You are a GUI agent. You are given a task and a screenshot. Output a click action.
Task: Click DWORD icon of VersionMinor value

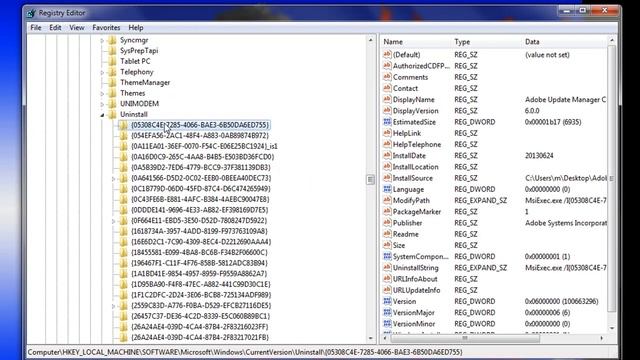(387, 324)
